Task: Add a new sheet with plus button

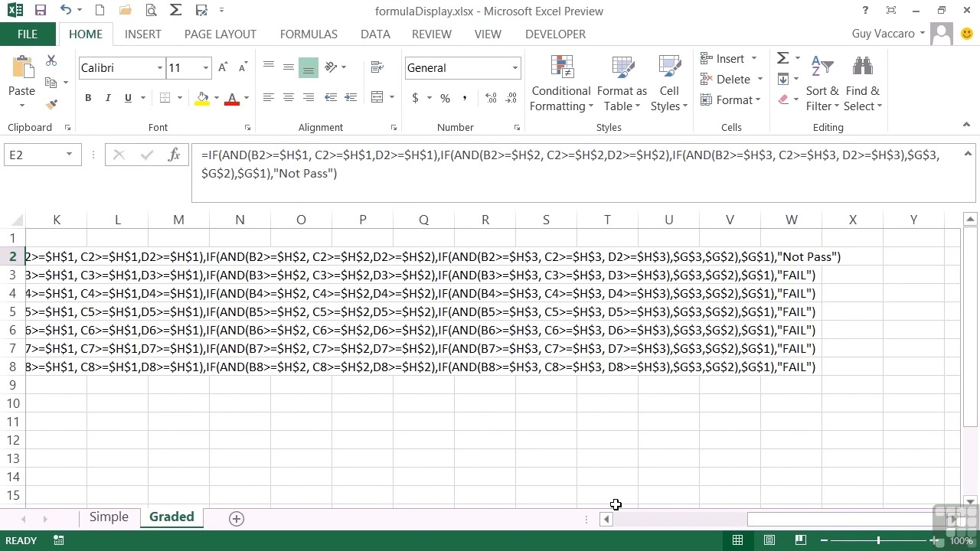Action: point(237,519)
